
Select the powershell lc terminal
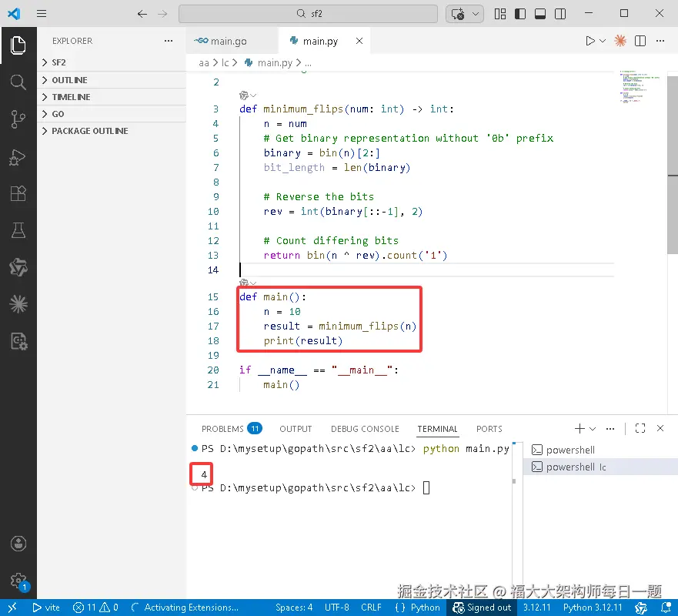(600, 467)
